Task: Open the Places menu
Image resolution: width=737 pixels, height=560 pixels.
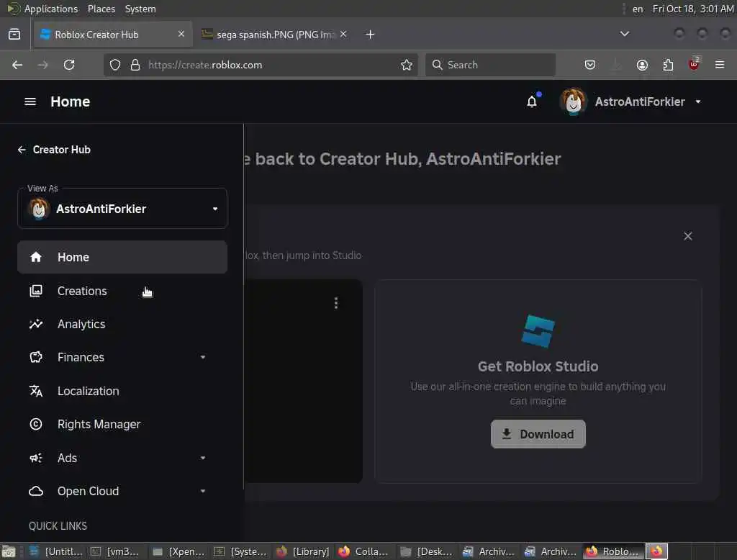Action: pos(101,9)
